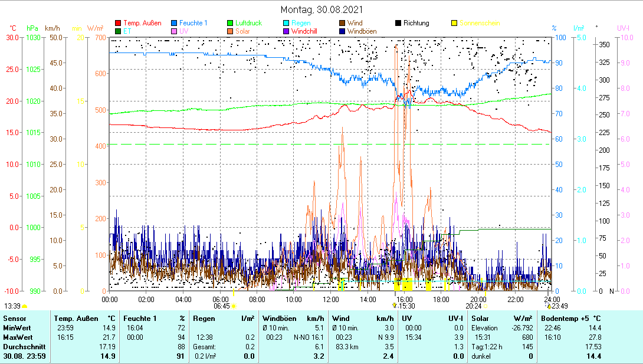Viewport: 643px width, 364px height.
Task: Click the Windböen column header in table
Action: (x=280, y=319)
